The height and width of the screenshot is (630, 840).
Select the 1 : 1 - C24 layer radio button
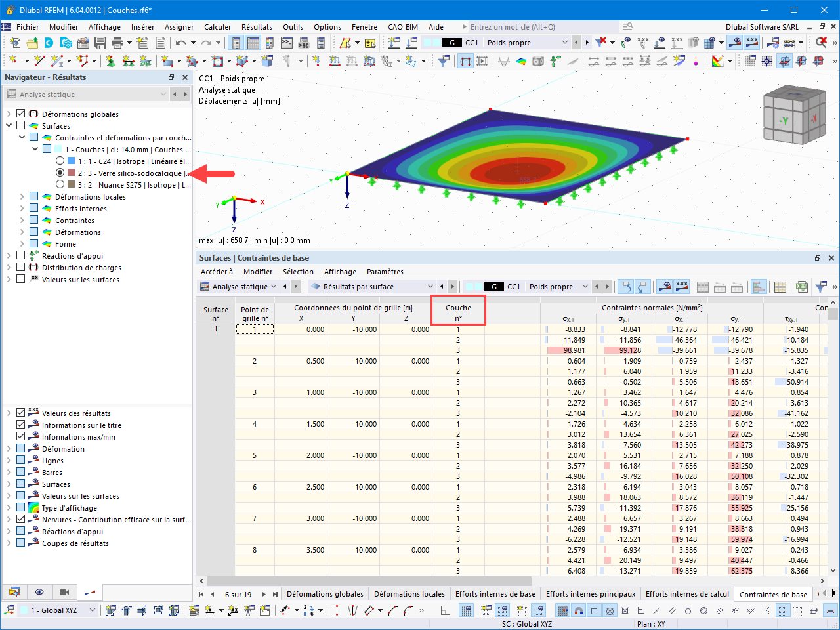tap(60, 161)
